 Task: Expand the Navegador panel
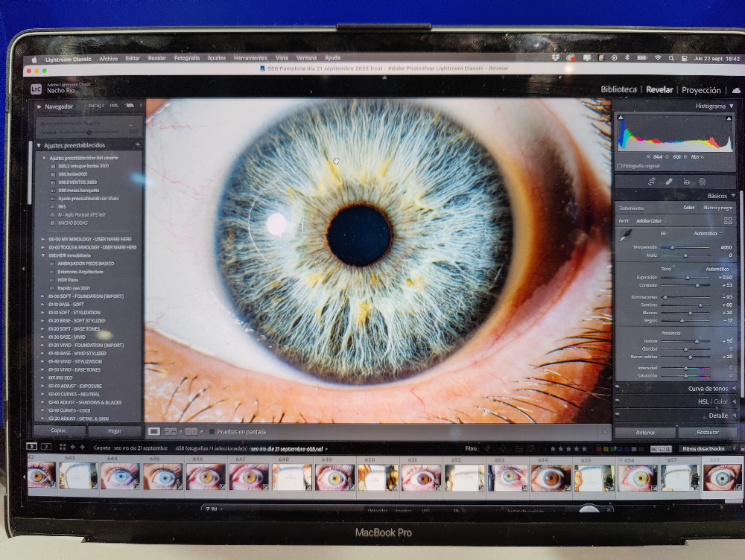[x=39, y=107]
